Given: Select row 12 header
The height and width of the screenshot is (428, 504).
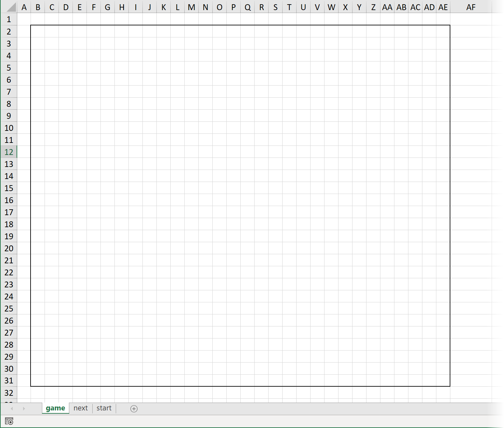Looking at the screenshot, I should [x=9, y=152].
